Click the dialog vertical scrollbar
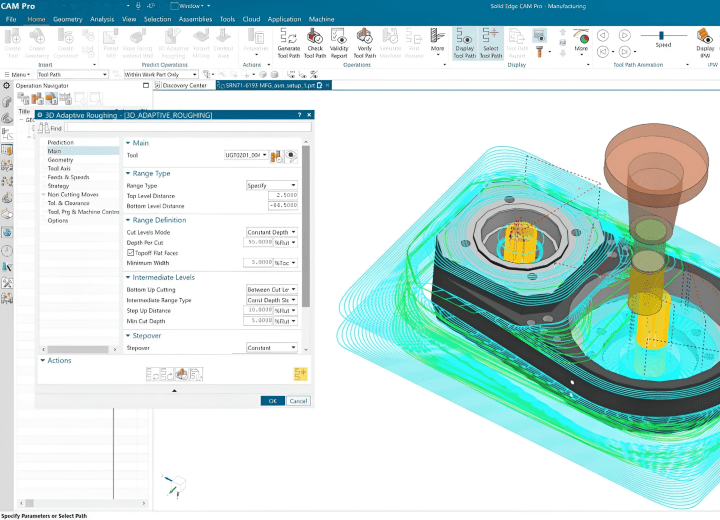The height and width of the screenshot is (520, 720). coord(306,226)
